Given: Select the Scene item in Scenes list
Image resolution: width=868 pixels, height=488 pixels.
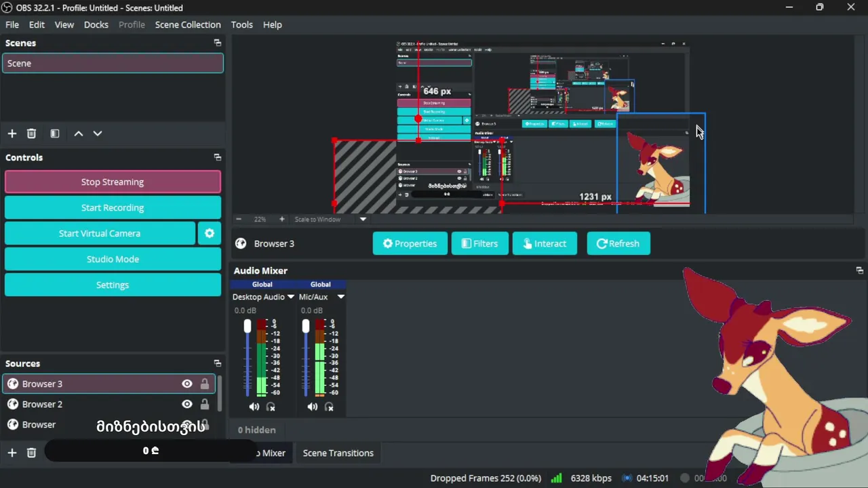Looking at the screenshot, I should [x=113, y=63].
